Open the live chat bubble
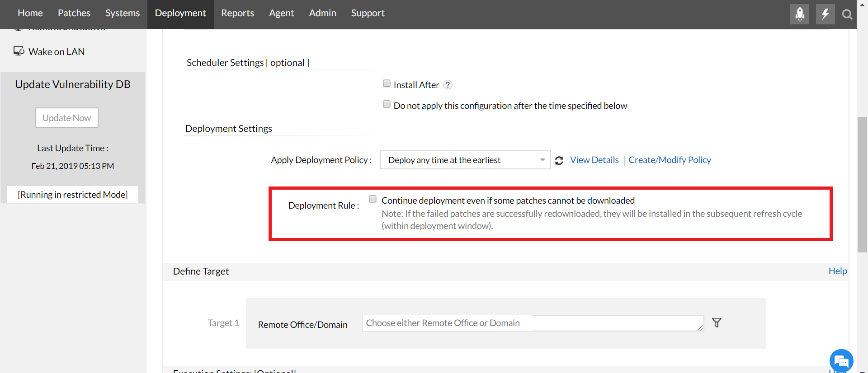The width and height of the screenshot is (868, 373). point(841,361)
